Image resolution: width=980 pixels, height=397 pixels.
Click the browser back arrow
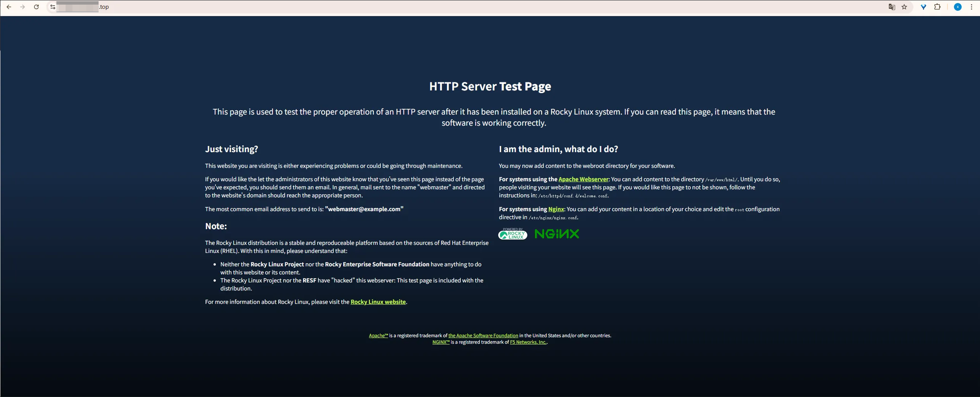tap(9, 7)
